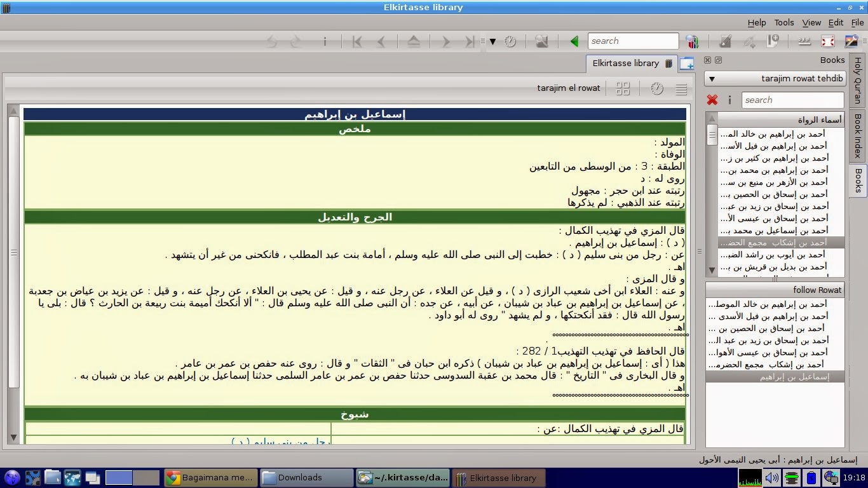This screenshot has width=868, height=488.
Task: Click the undo arrow in the toolbar
Action: [272, 42]
